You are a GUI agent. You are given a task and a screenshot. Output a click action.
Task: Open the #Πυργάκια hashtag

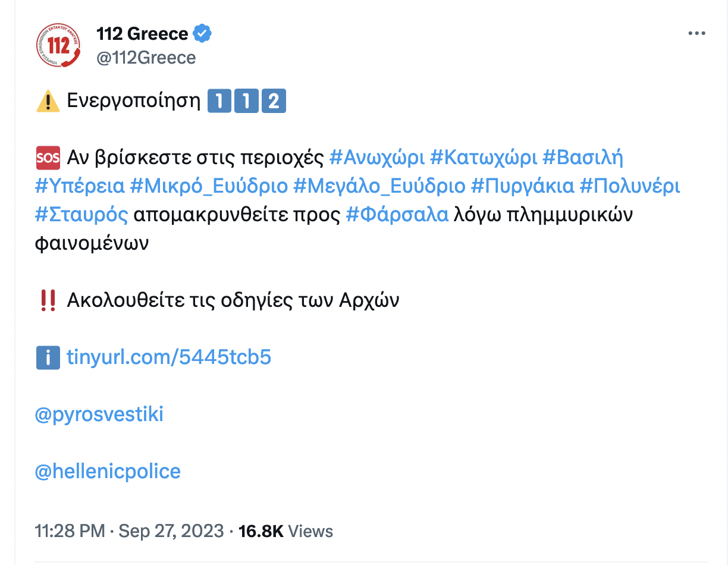click(x=522, y=186)
